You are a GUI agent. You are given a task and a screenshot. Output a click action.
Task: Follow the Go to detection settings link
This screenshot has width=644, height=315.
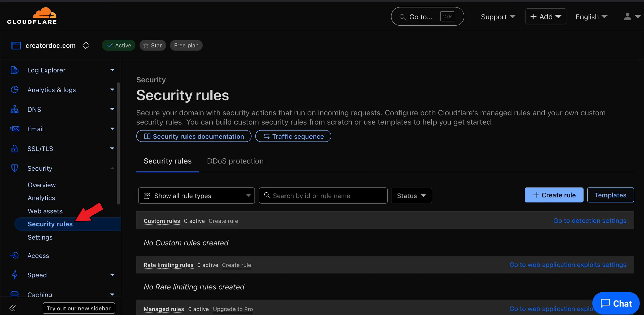pos(590,221)
